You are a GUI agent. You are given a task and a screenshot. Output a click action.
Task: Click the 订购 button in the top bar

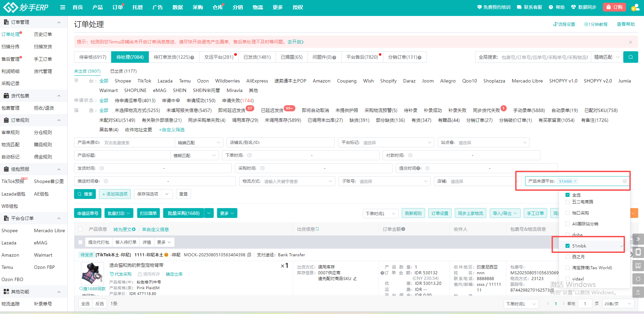click(614, 7)
